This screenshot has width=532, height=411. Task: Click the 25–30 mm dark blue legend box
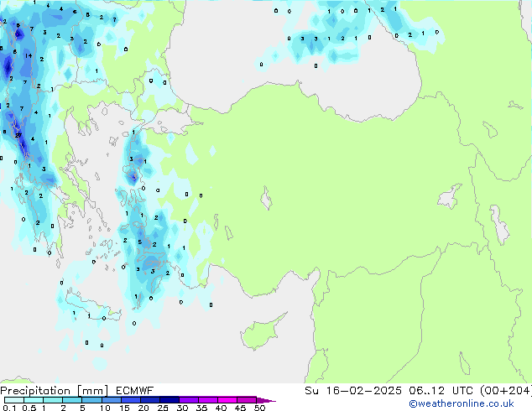click(x=169, y=400)
